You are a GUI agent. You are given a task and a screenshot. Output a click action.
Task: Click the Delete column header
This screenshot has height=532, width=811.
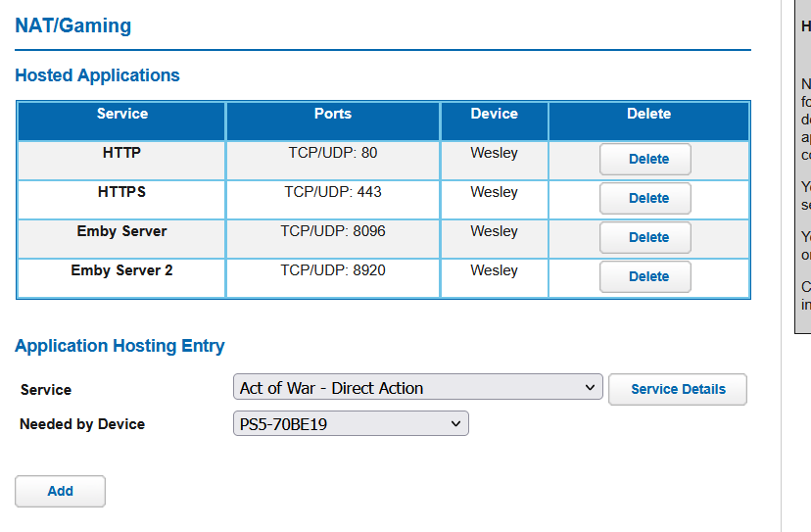[648, 114]
